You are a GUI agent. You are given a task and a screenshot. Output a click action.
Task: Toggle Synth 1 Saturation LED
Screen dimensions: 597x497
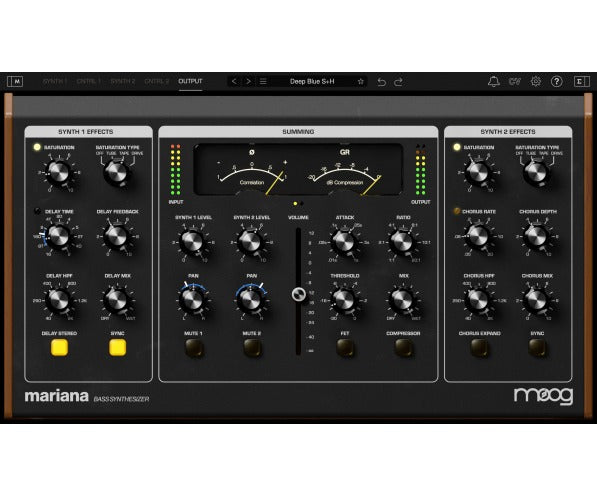tap(37, 147)
